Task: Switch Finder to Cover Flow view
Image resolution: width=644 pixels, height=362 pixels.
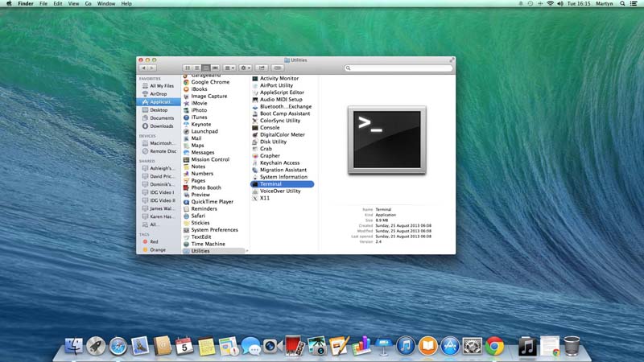Action: (215, 68)
